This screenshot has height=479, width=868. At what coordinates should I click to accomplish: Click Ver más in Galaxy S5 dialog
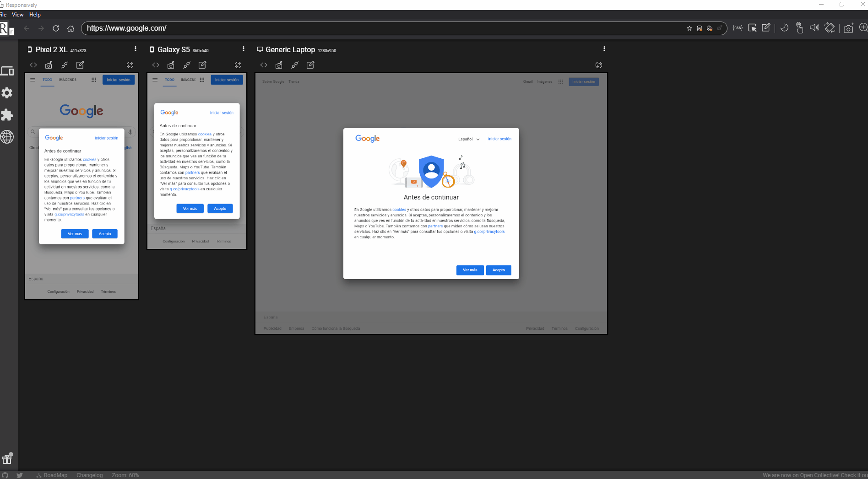(x=190, y=209)
